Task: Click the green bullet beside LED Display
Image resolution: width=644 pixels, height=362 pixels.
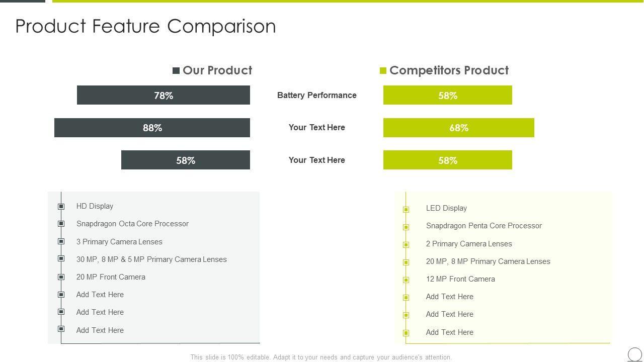Action: pos(406,209)
